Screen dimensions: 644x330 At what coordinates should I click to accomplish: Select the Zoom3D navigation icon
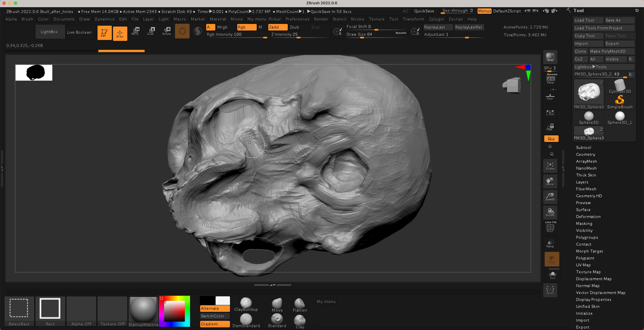pyautogui.click(x=550, y=197)
